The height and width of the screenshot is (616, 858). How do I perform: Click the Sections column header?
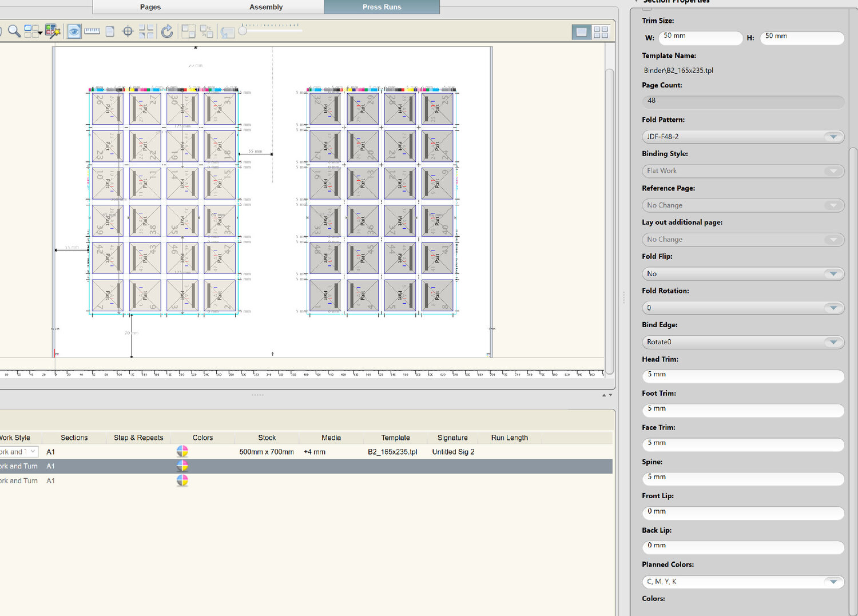coord(74,438)
